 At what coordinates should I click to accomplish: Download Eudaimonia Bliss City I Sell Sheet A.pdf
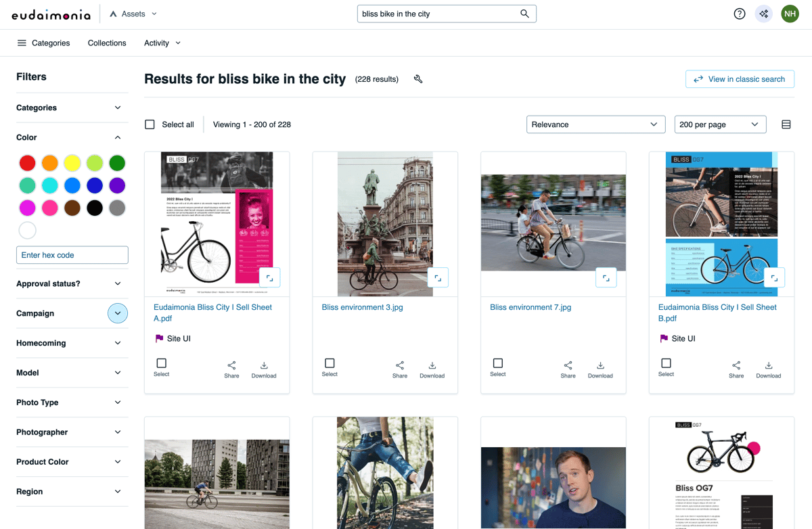pyautogui.click(x=264, y=369)
